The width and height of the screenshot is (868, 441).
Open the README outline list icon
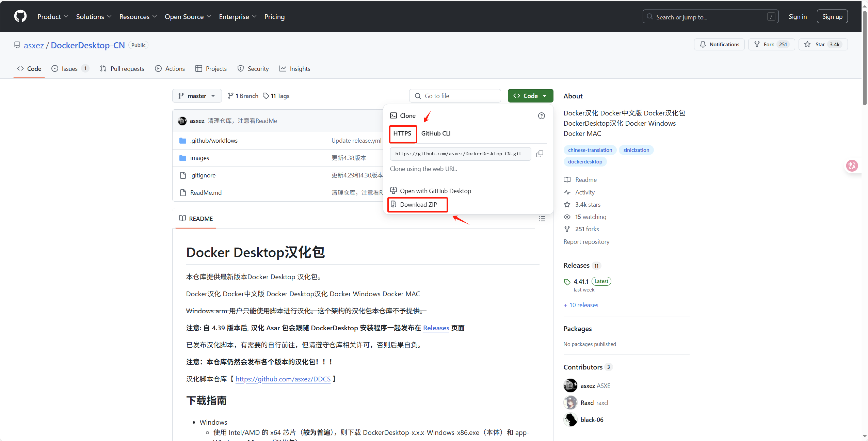(542, 219)
